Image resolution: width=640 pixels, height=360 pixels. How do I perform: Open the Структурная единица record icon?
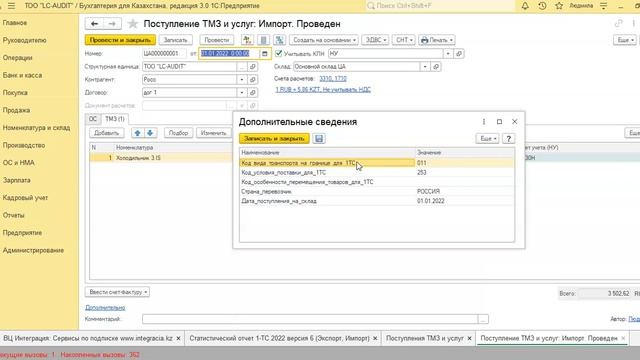click(253, 67)
